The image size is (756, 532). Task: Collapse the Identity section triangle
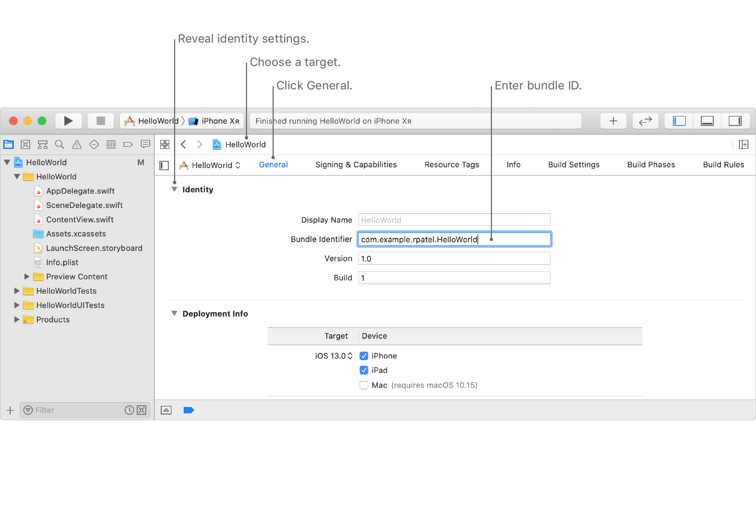click(174, 189)
